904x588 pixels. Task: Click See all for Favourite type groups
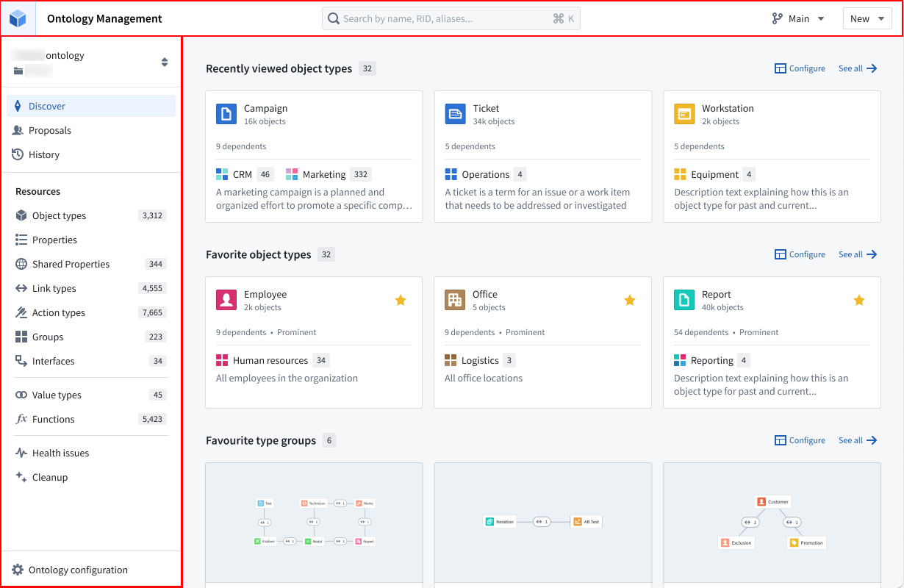(858, 440)
